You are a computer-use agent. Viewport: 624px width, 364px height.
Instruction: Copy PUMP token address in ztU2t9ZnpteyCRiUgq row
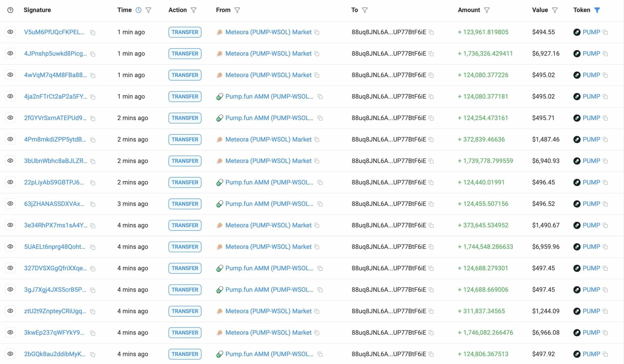point(605,312)
